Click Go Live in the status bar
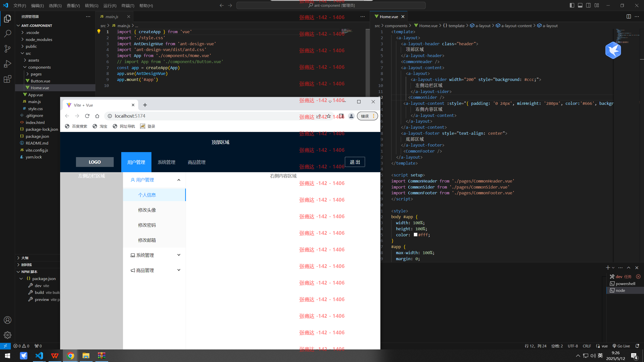Image resolution: width=644 pixels, height=362 pixels. (x=621, y=346)
